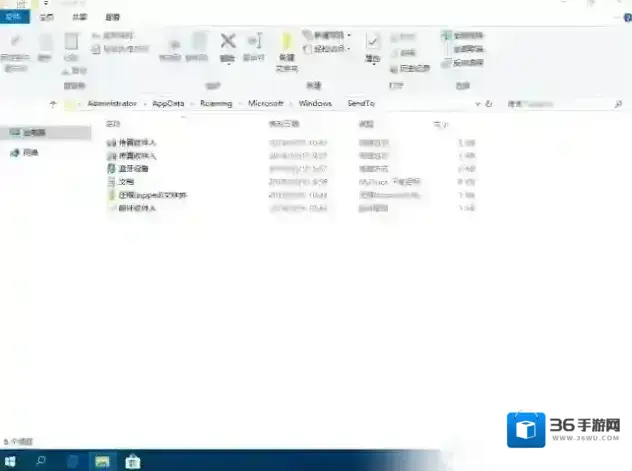Click the address bar refresh icon
632x471 pixels.
(x=489, y=104)
